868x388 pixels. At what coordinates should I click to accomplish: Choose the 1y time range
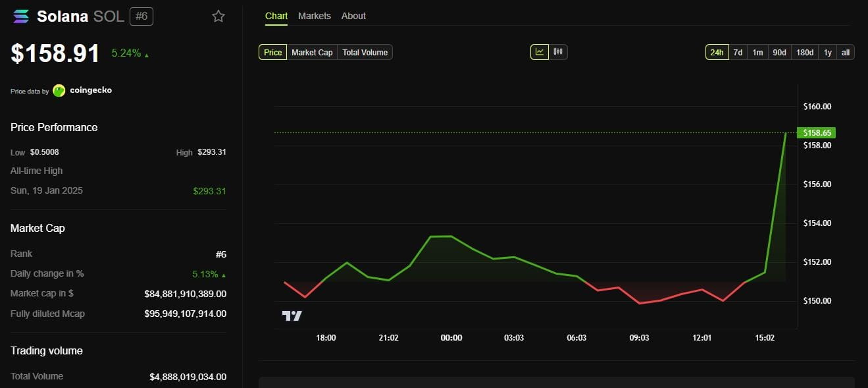click(x=828, y=52)
